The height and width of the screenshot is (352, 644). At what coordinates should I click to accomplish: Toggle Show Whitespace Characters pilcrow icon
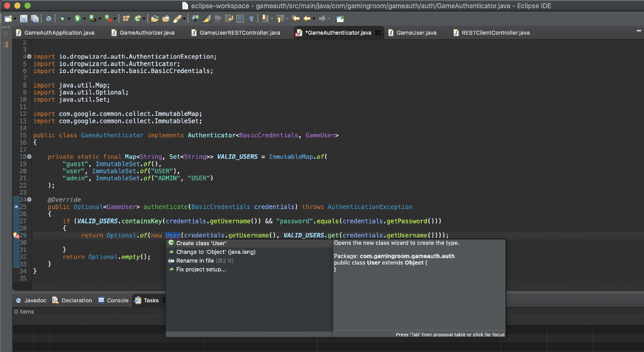pos(251,19)
